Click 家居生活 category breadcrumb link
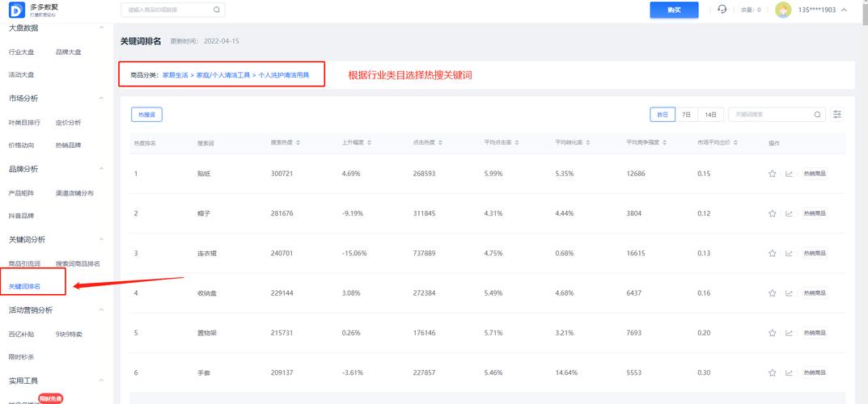Image resolution: width=868 pixels, height=404 pixels. tap(175, 74)
